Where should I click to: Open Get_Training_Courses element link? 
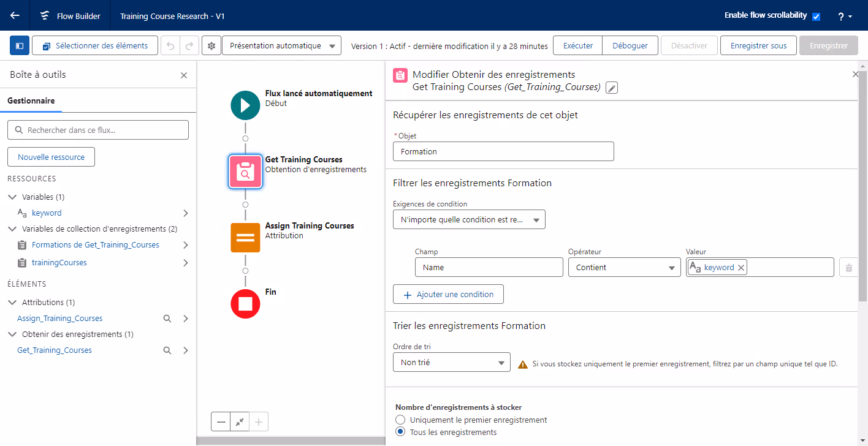click(x=55, y=350)
